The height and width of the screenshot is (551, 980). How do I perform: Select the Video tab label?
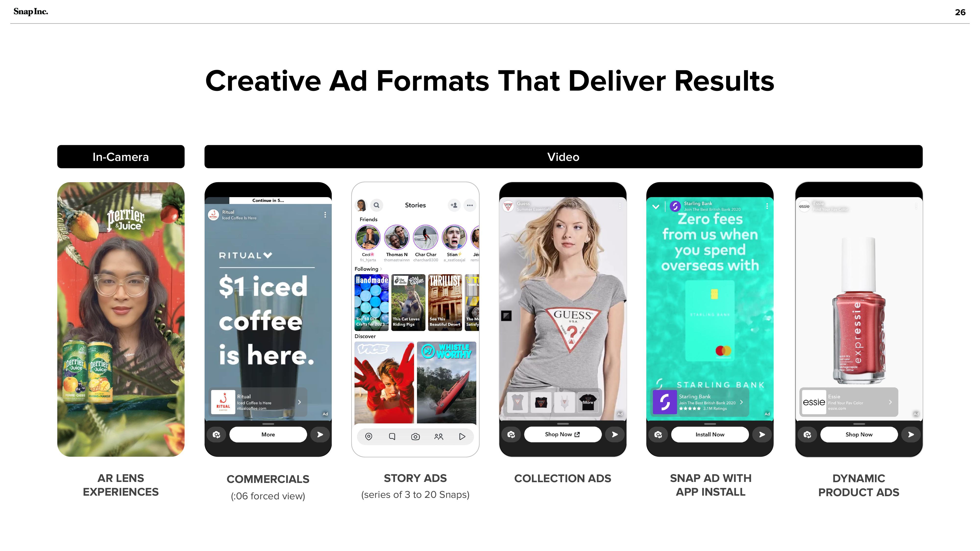[564, 157]
